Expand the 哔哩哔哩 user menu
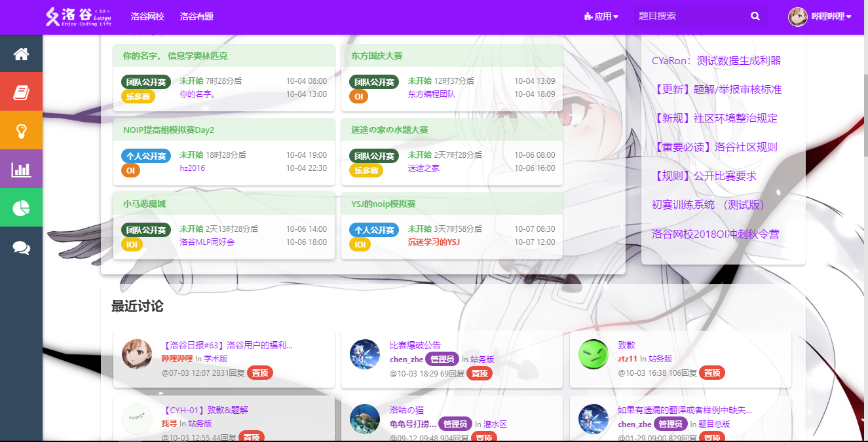The height and width of the screenshot is (442, 868). (x=831, y=16)
